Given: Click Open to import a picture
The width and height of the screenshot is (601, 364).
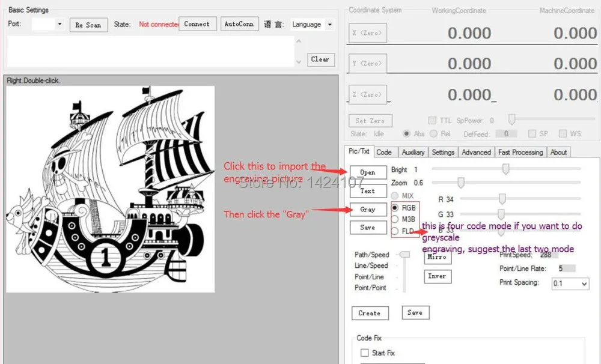Looking at the screenshot, I should click(368, 173).
